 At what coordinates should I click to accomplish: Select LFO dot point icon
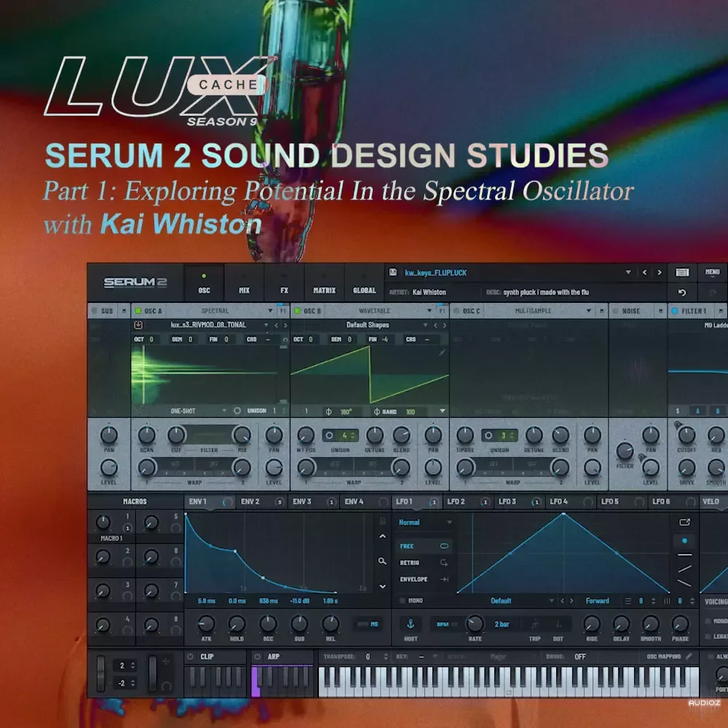(684, 541)
